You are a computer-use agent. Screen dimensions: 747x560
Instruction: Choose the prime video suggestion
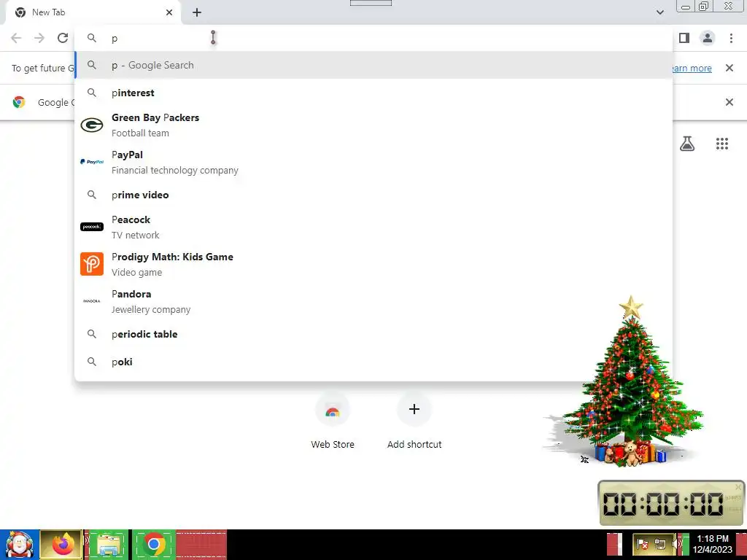(373, 195)
